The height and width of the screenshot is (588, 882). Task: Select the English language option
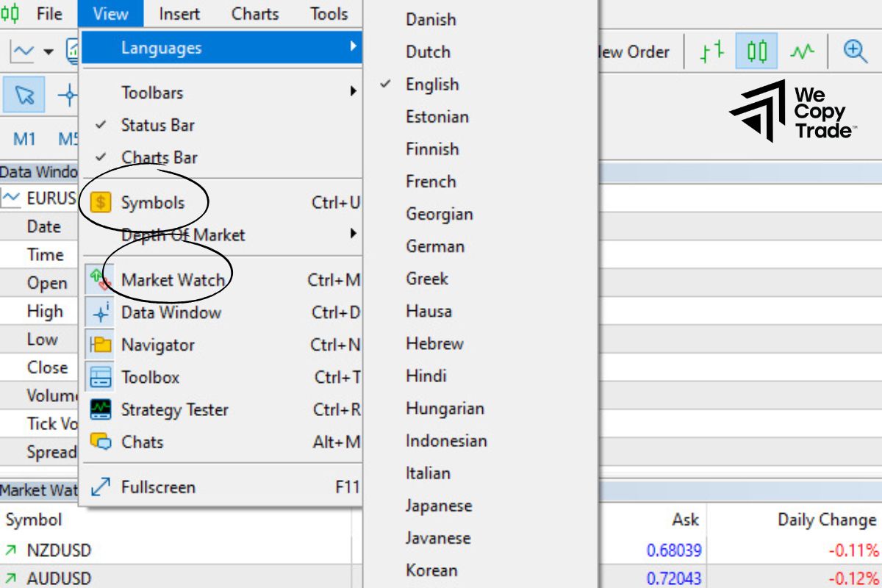click(433, 85)
